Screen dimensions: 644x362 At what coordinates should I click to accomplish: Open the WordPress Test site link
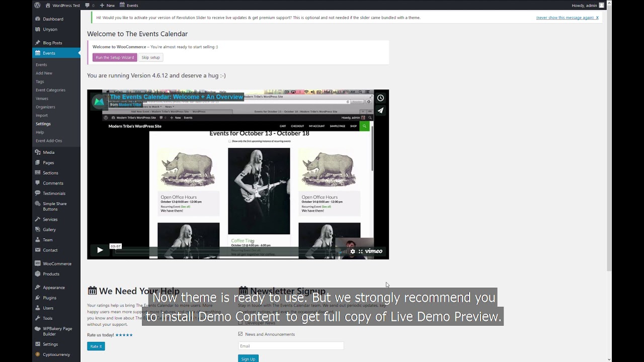62,5
